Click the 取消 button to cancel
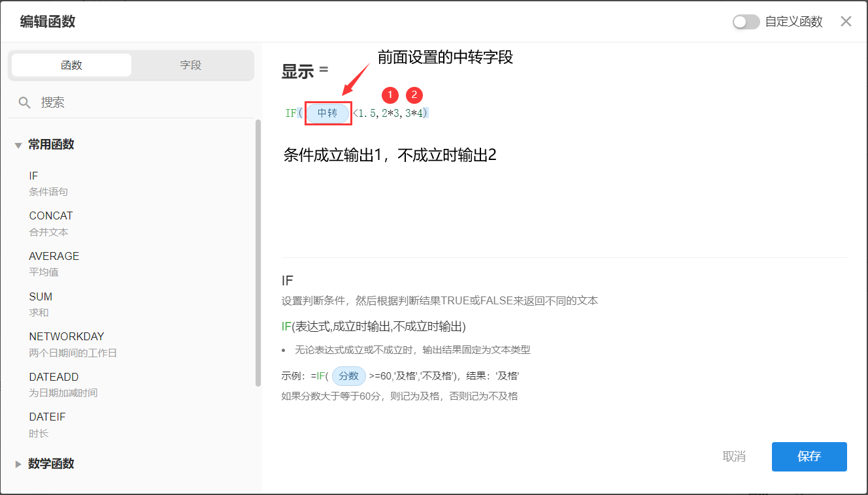Screen dimensions: 868x495 734,456
